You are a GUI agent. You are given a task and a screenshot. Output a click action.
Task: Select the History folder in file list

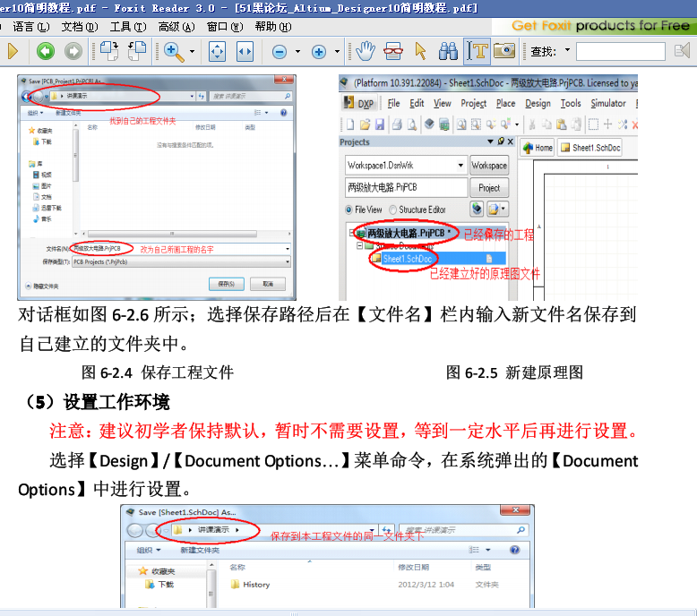pos(250,585)
